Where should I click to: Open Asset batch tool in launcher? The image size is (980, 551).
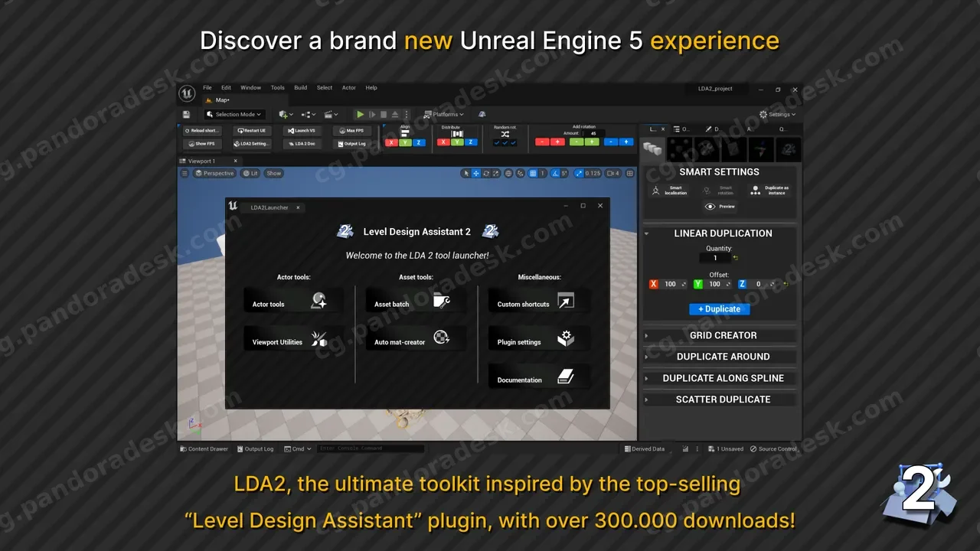point(416,301)
